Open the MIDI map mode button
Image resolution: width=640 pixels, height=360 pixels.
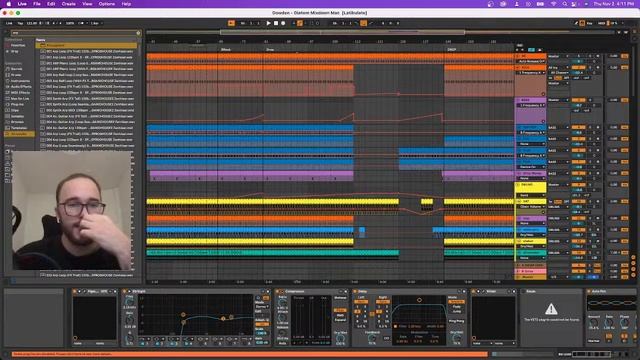coord(601,23)
